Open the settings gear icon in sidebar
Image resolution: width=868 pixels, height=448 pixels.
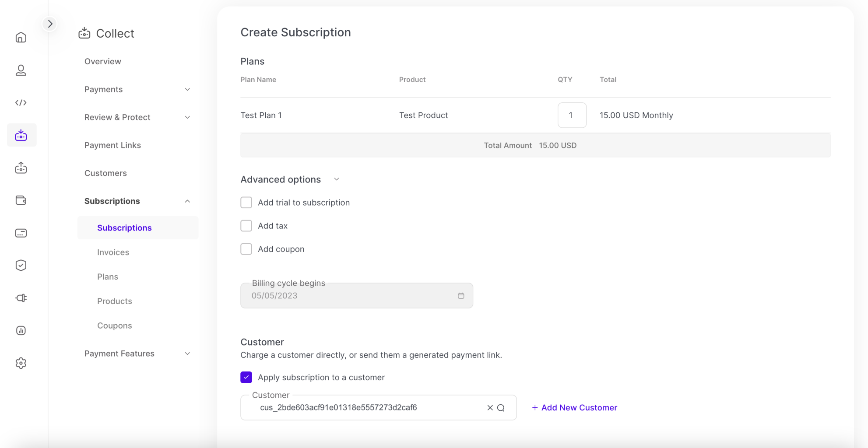[21, 363]
